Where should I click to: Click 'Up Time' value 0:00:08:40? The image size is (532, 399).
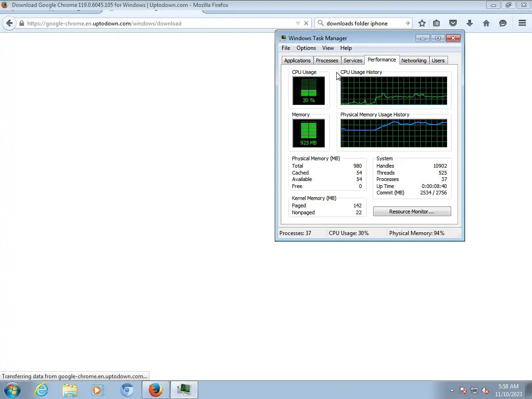[x=434, y=186]
